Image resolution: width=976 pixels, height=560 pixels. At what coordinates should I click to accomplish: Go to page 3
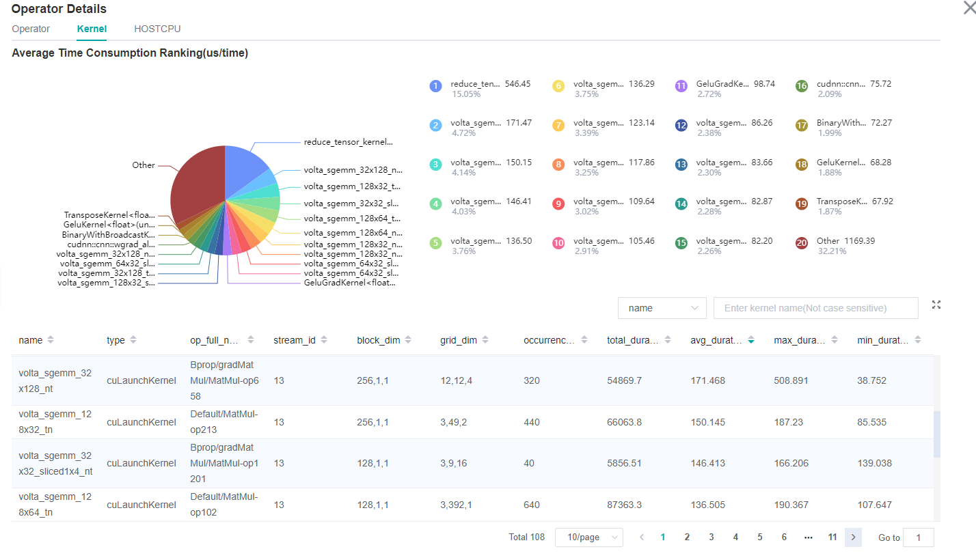pos(711,537)
